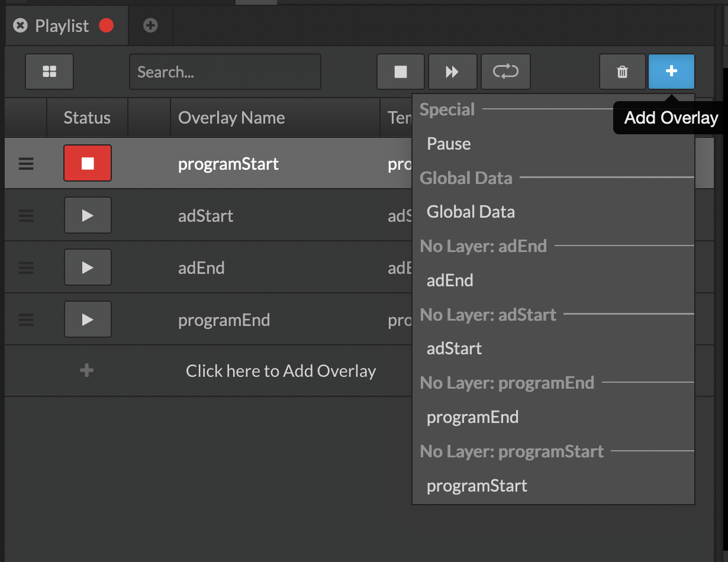
Task: Click here to Add Overlay row
Action: pyautogui.click(x=281, y=371)
